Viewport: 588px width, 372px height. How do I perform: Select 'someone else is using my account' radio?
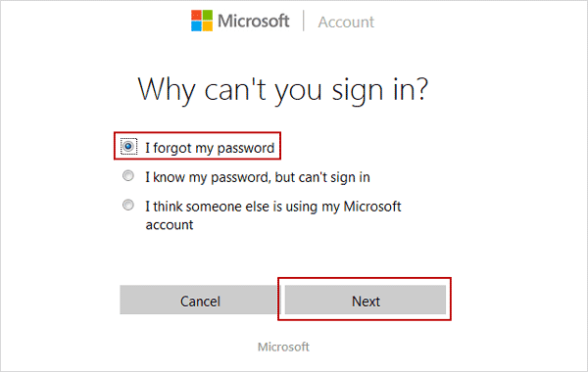click(128, 205)
